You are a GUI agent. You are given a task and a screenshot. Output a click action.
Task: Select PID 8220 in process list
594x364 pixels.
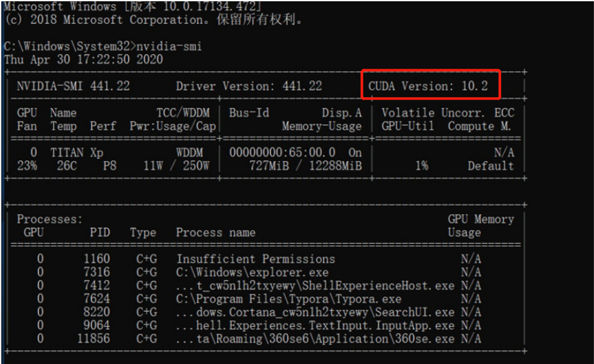click(97, 312)
